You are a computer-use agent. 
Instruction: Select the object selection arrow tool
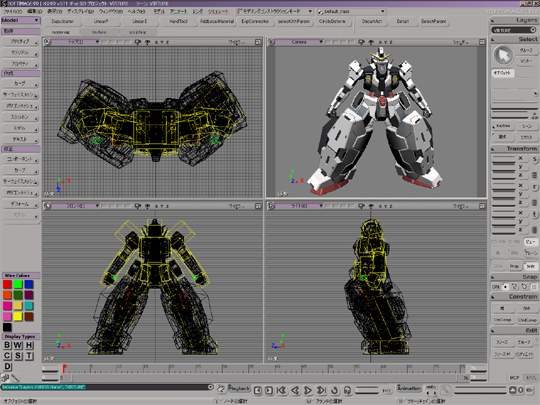503,55
